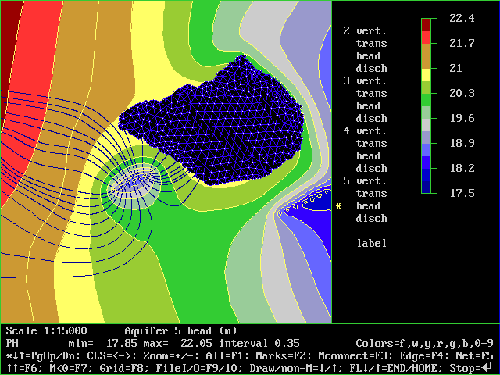Choose 'trans' under aquifer 3
This screenshot has width=500, height=375.
371,93
